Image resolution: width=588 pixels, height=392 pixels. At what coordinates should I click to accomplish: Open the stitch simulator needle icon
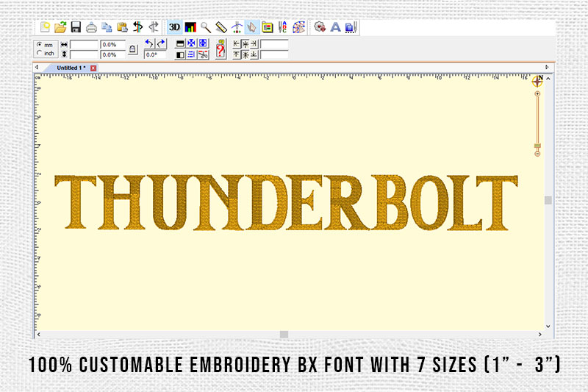237,27
